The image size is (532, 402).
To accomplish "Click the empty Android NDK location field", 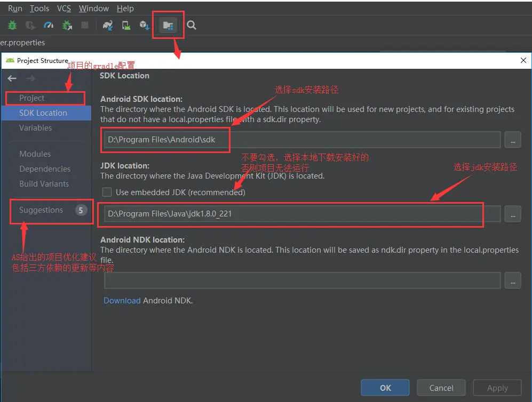I will pyautogui.click(x=303, y=280).
